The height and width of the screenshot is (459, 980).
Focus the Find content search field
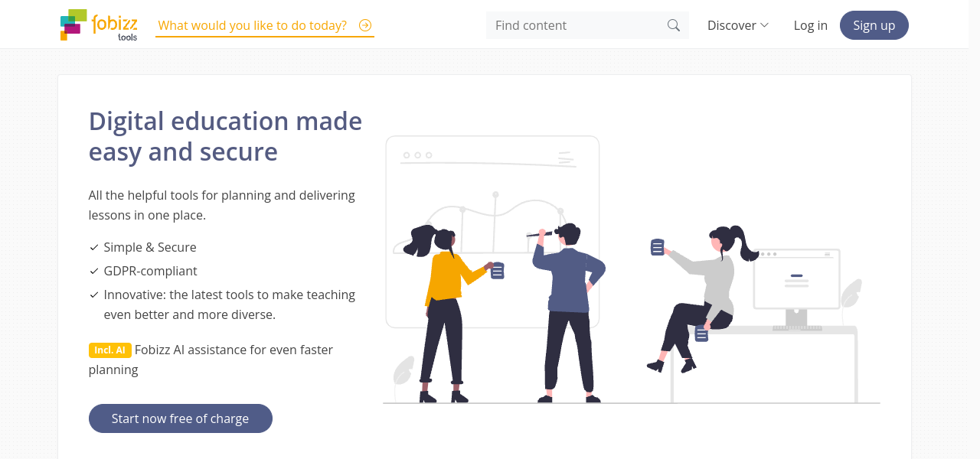(578, 25)
